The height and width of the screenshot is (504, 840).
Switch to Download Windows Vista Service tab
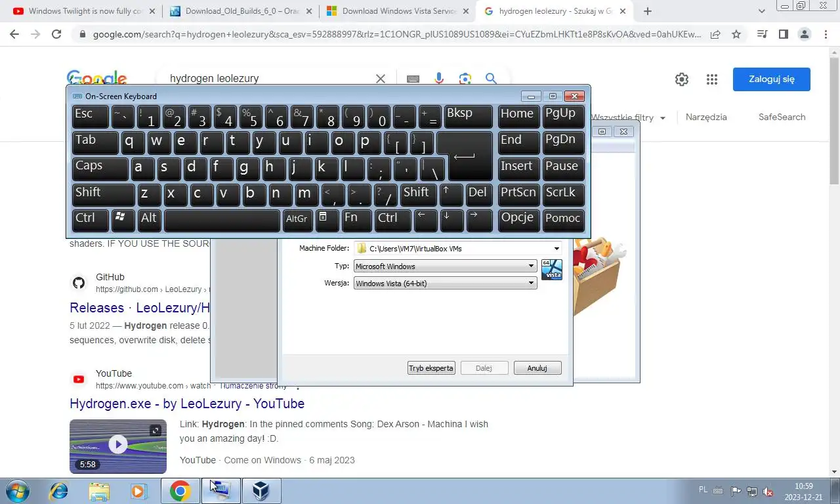[x=398, y=11]
